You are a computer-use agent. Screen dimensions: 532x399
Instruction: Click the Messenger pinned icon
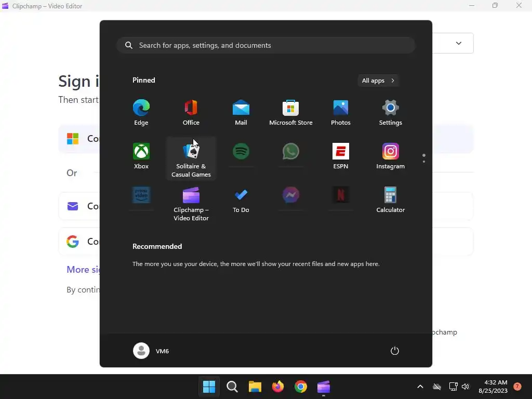click(291, 195)
